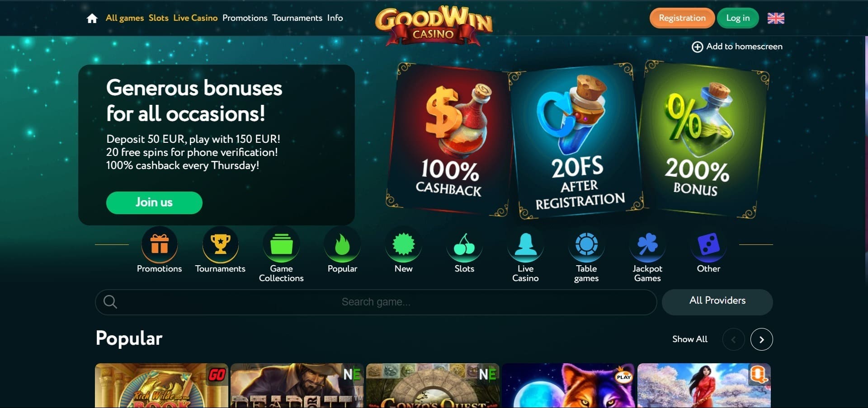The width and height of the screenshot is (868, 408).
Task: Click the orange Registration button
Action: [682, 18]
